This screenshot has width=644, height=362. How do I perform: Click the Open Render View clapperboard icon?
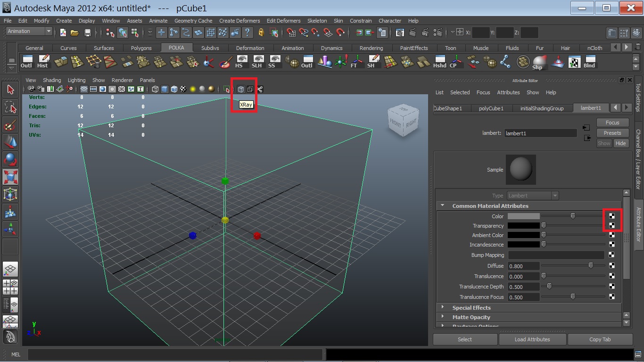point(400,33)
